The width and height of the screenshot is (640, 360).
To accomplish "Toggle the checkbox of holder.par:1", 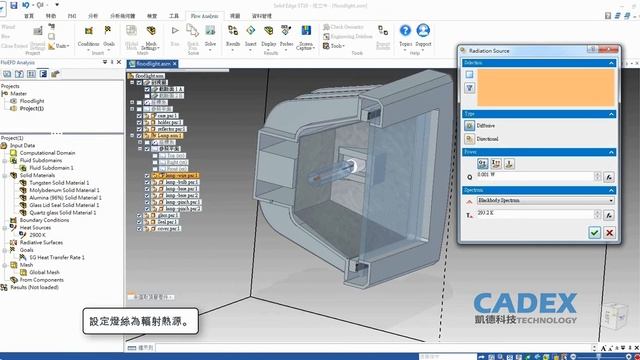I will pyautogui.click(x=139, y=122).
